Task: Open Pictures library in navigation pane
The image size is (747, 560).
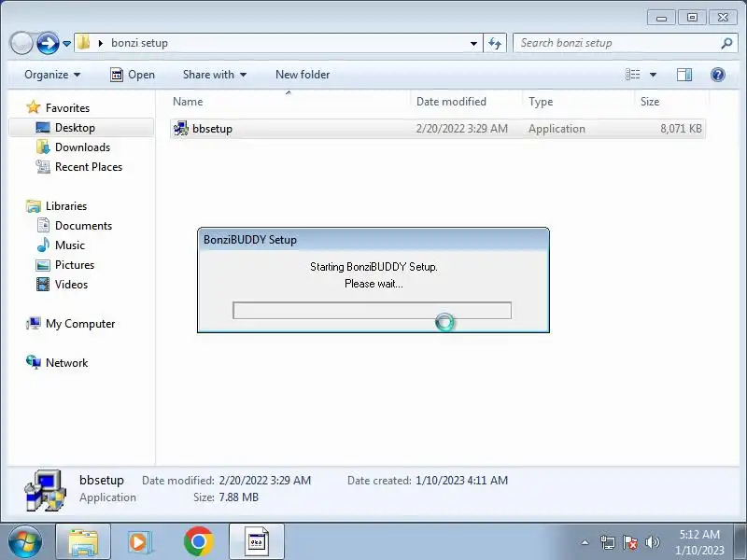Action: click(75, 265)
